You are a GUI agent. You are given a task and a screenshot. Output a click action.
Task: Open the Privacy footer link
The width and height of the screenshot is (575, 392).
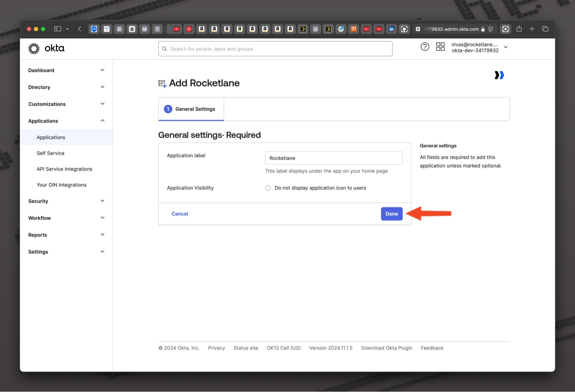tap(217, 348)
